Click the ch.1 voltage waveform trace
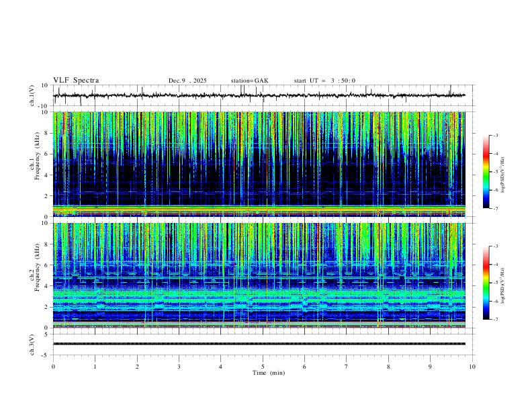The height and width of the screenshot is (411, 532). click(259, 95)
